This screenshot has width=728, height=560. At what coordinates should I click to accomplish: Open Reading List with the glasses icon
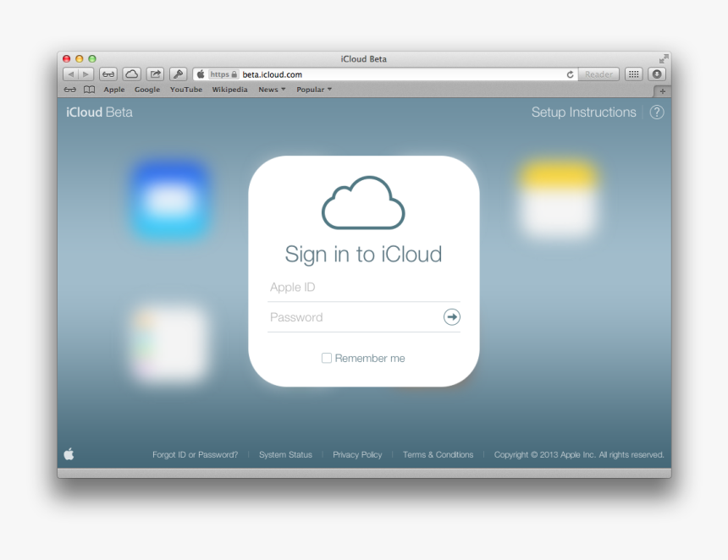[x=108, y=74]
